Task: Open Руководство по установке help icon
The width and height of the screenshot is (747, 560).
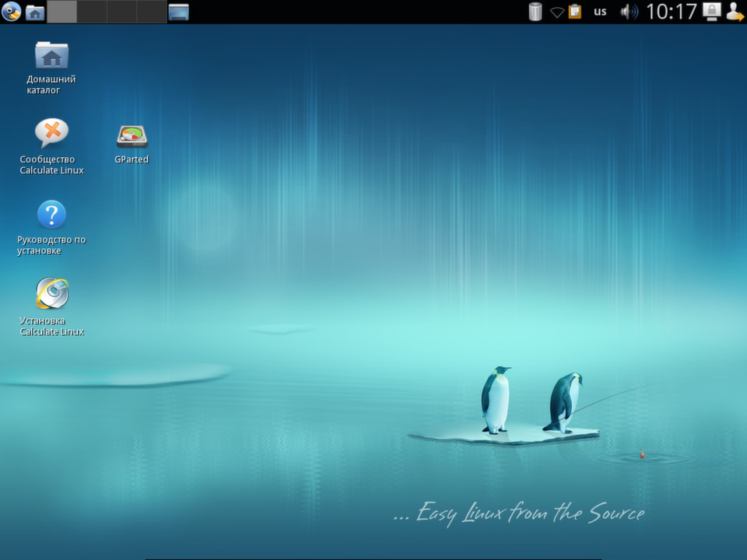Action: click(51, 228)
